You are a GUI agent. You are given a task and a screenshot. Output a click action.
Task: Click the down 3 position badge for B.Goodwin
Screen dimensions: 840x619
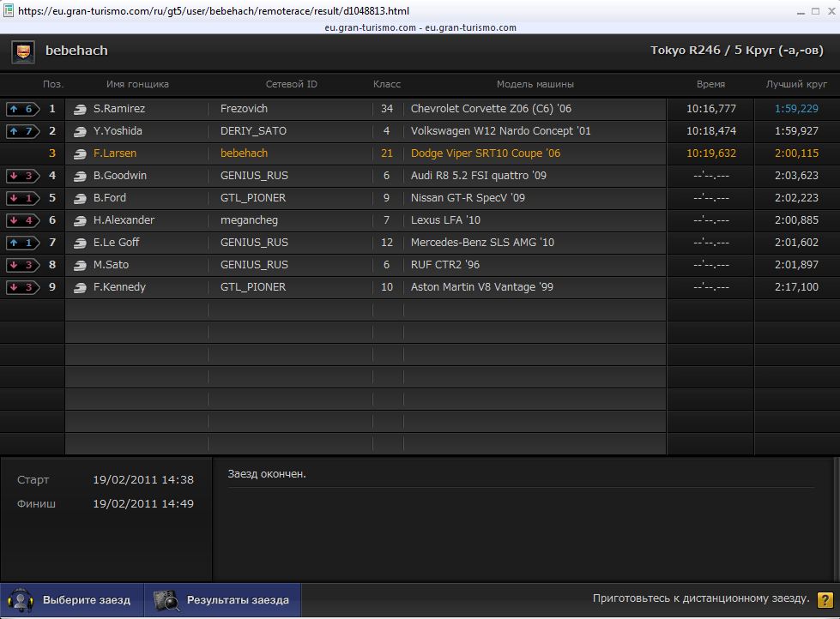[x=22, y=176]
